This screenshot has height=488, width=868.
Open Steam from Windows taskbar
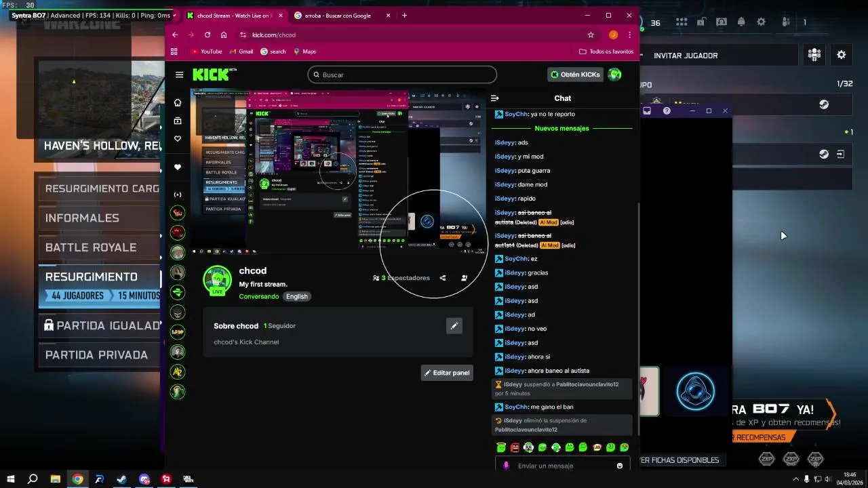coord(121,479)
